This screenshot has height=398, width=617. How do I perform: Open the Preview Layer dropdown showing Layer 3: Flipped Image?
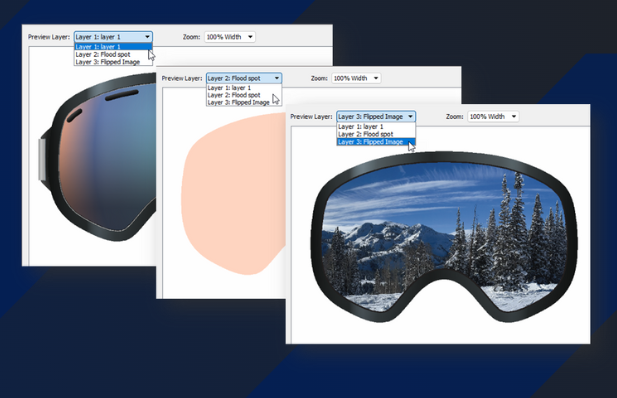point(376,117)
